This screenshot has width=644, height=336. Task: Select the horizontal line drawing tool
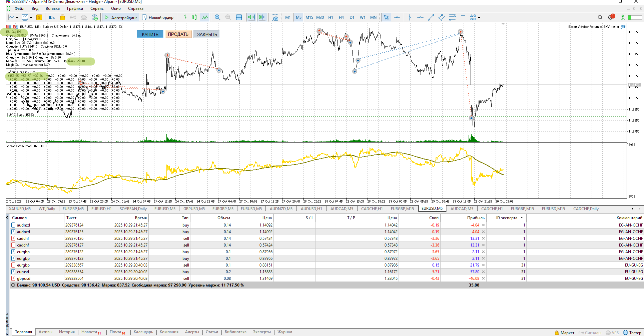pos(420,17)
